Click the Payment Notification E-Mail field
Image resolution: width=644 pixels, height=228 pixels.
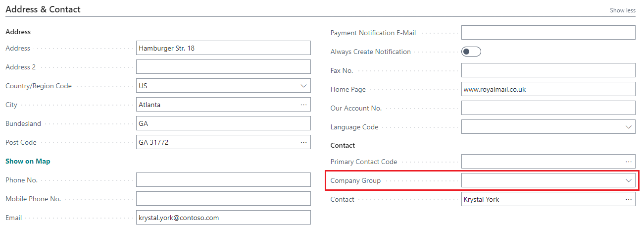pos(548,33)
